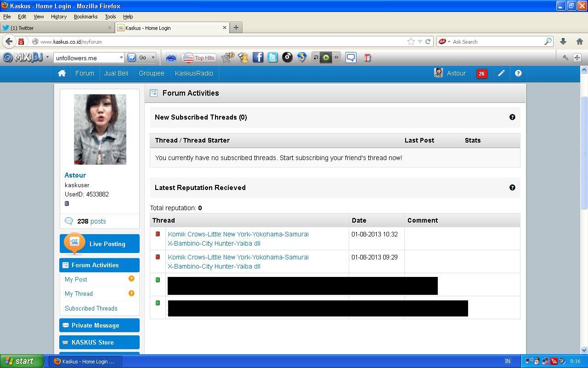Click help icon beside New Subscribed Threads
Viewport: 588px width, 368px height.
pos(512,117)
